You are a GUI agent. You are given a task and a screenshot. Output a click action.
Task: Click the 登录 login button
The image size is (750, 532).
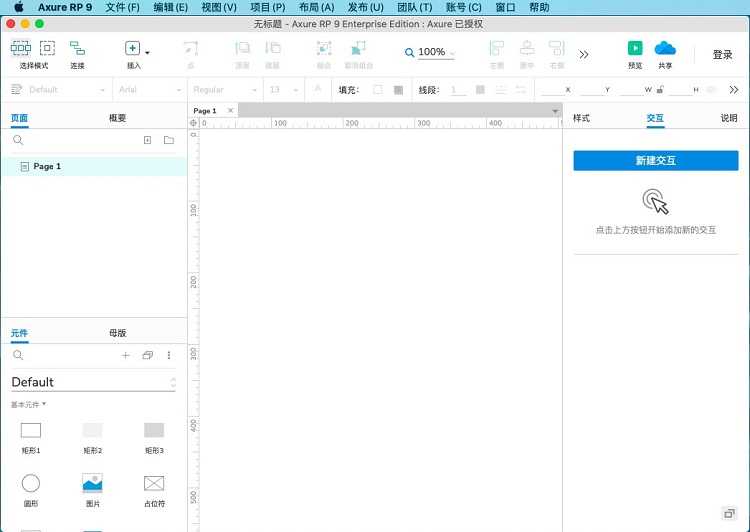[x=722, y=55]
